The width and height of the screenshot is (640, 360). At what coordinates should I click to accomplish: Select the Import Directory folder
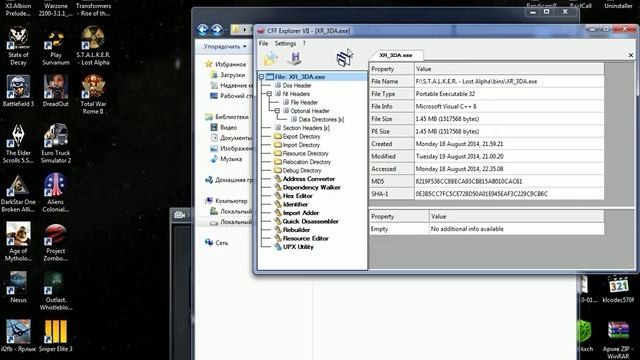pos(301,145)
